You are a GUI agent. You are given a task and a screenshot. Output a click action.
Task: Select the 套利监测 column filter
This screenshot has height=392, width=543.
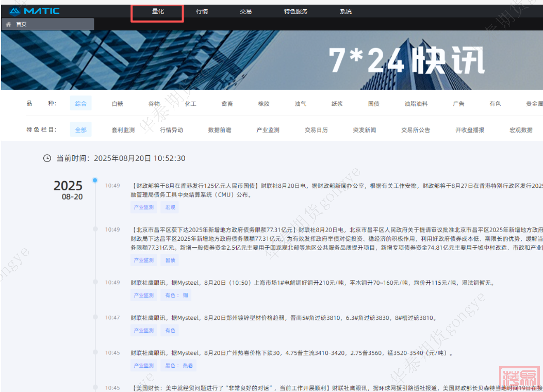[123, 130]
